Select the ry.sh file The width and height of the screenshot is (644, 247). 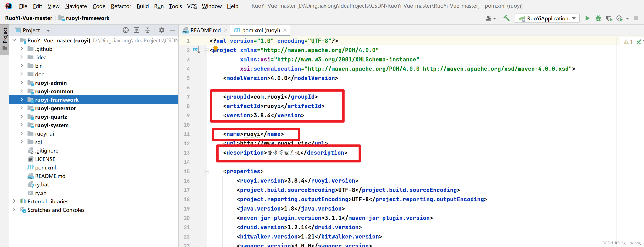(x=41, y=193)
